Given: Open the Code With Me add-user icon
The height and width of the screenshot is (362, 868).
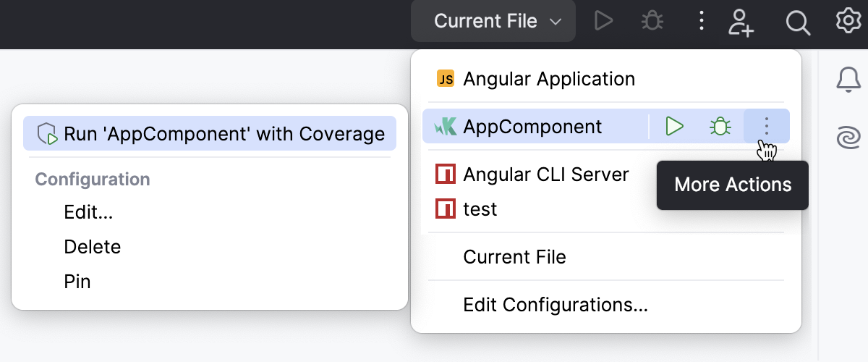Looking at the screenshot, I should tap(741, 22).
